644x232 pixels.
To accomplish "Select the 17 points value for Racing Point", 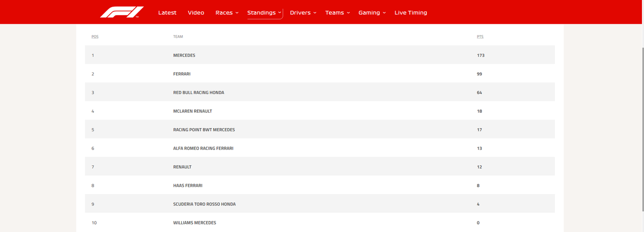I will (479, 130).
